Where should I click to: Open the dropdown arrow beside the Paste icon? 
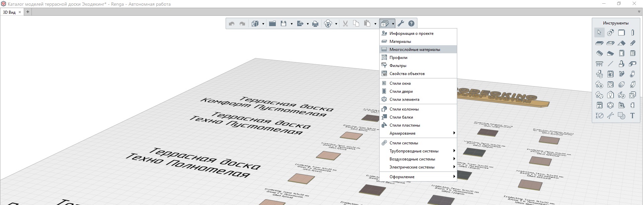[x=375, y=24]
